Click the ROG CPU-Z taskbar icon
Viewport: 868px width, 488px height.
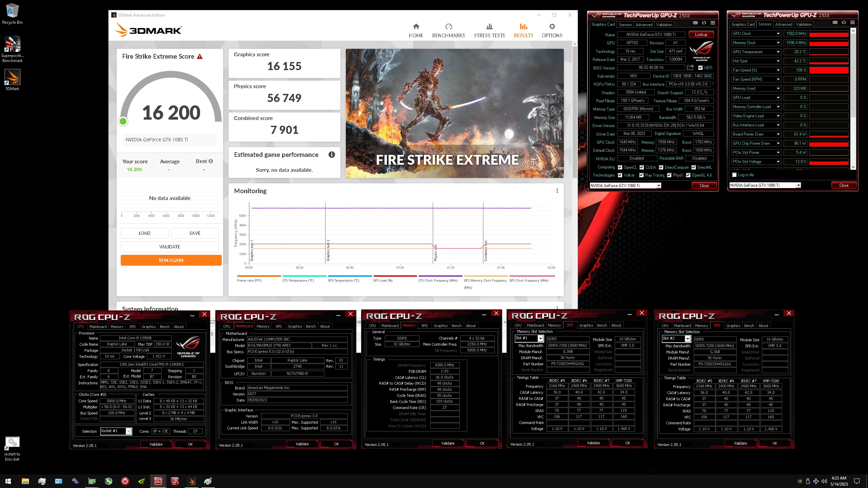point(158,481)
